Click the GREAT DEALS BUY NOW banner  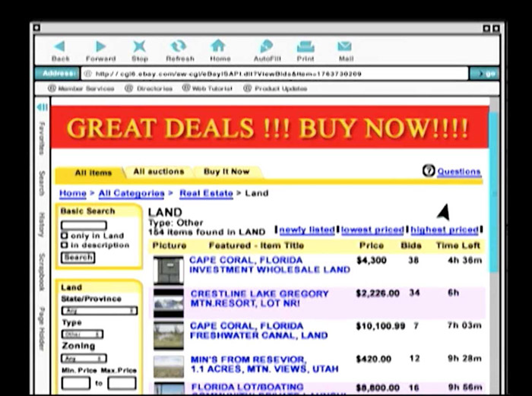(270, 128)
